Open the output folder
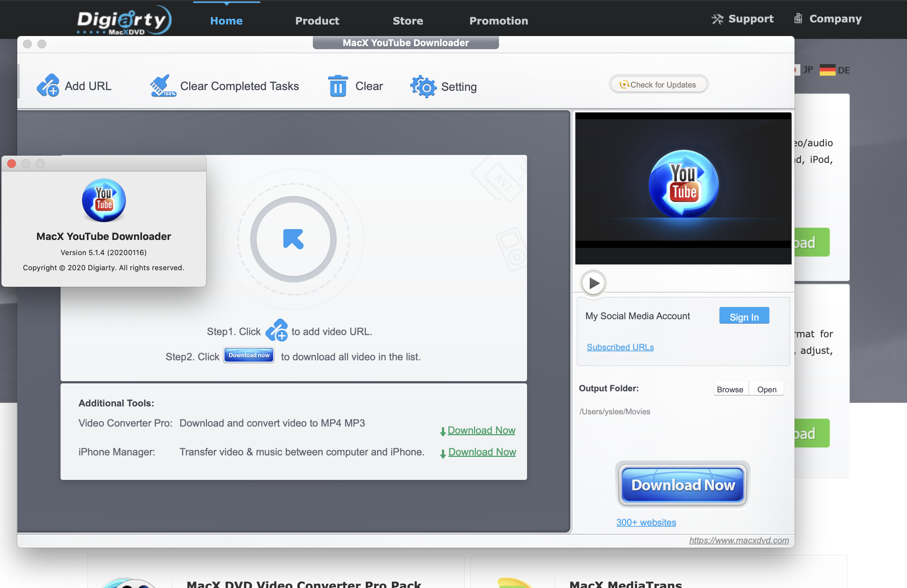Screen dimensions: 907x588 (x=766, y=389)
